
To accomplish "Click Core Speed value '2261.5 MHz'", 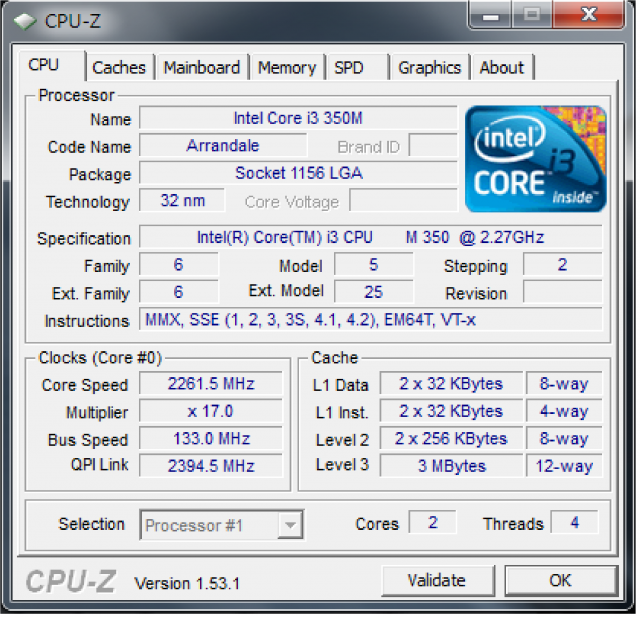I will [x=212, y=385].
